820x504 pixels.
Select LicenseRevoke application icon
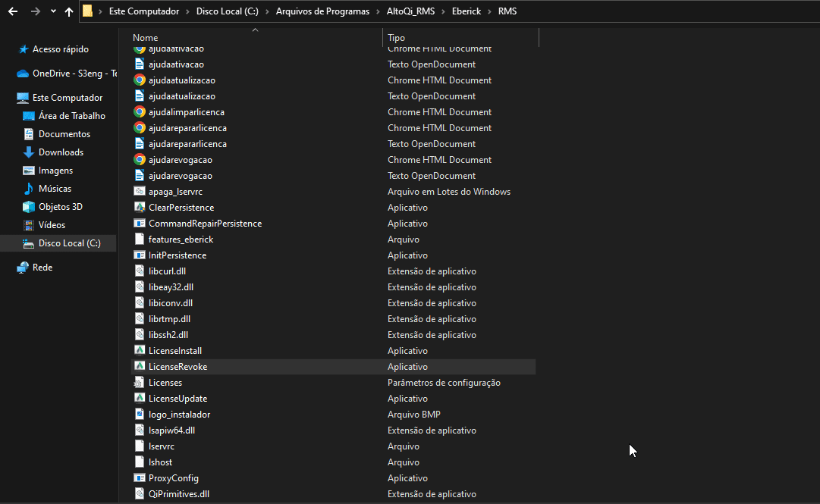click(139, 366)
